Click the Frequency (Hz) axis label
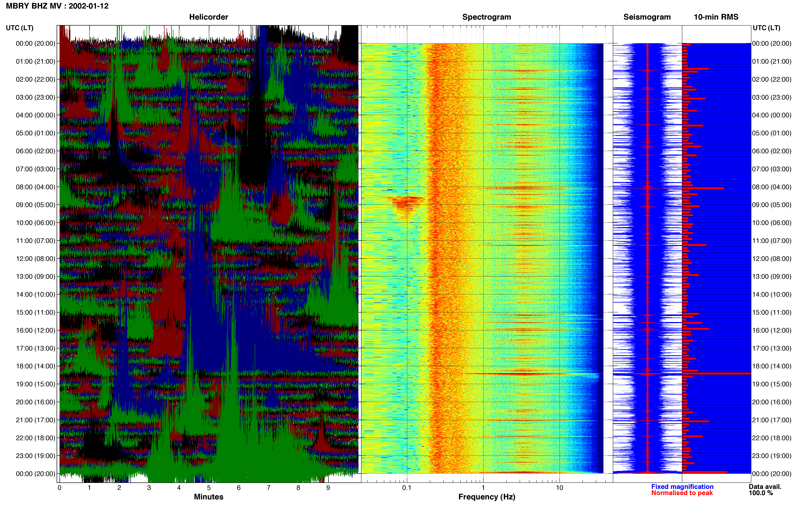The image size is (812, 508). pos(487,497)
